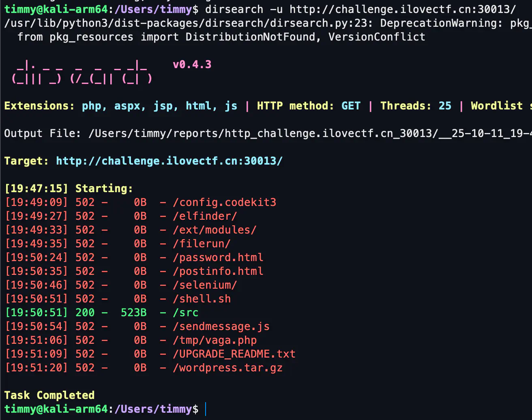The height and width of the screenshot is (420, 532).
Task: Select the /sendmessage.js path
Action: click(x=221, y=326)
